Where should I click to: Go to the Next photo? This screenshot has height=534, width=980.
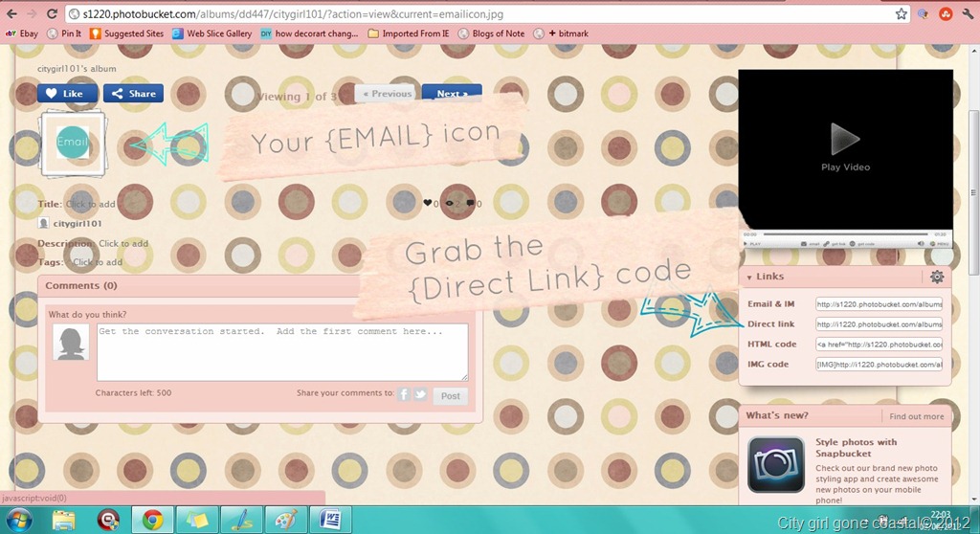pos(452,93)
